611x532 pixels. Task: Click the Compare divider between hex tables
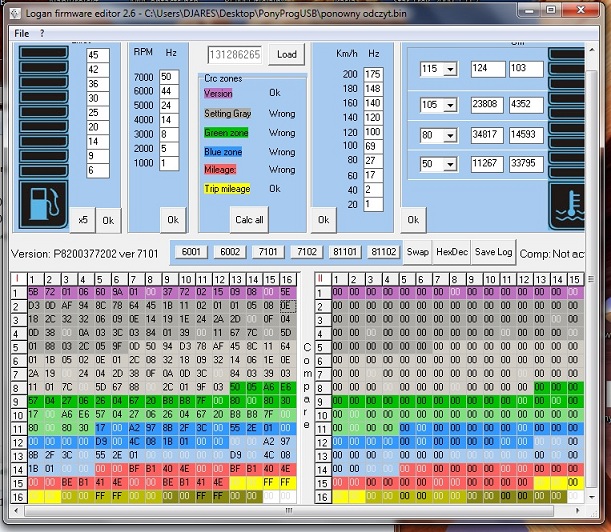point(307,386)
